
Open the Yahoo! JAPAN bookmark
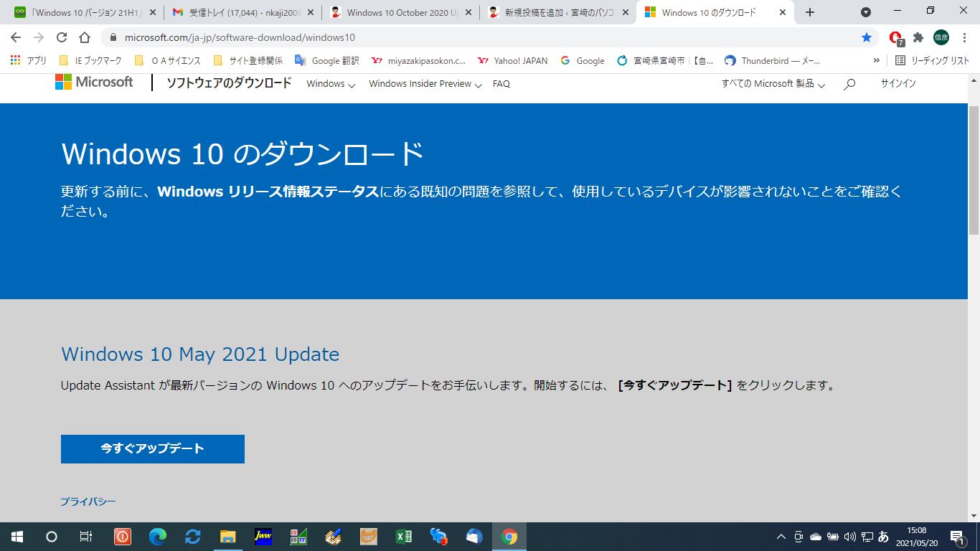512,61
